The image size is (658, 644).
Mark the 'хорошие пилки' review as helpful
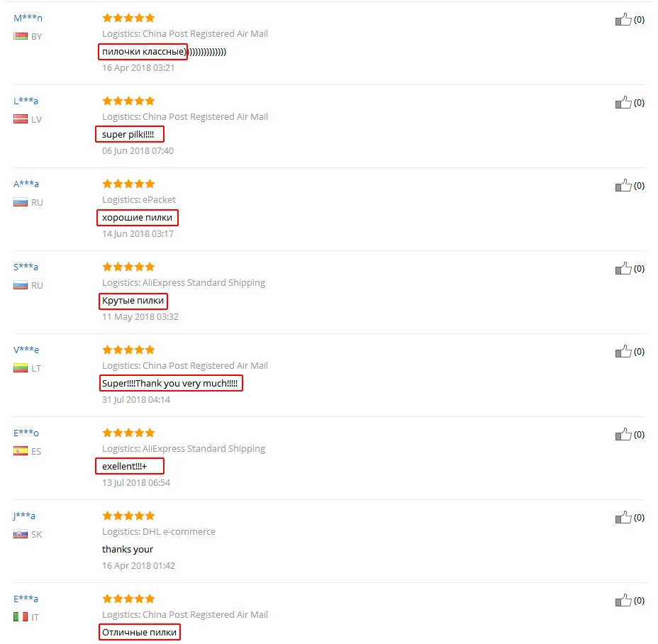coord(623,186)
